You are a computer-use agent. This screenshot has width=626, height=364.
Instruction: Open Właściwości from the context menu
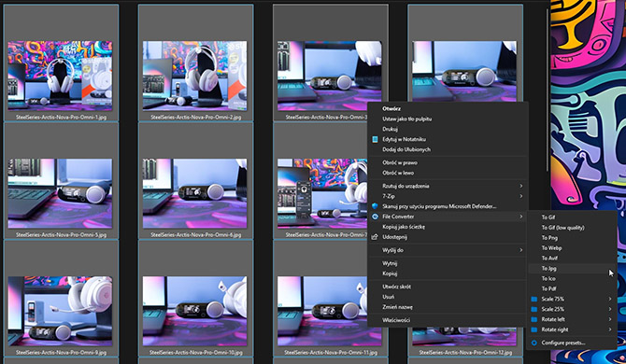pyautogui.click(x=448, y=320)
